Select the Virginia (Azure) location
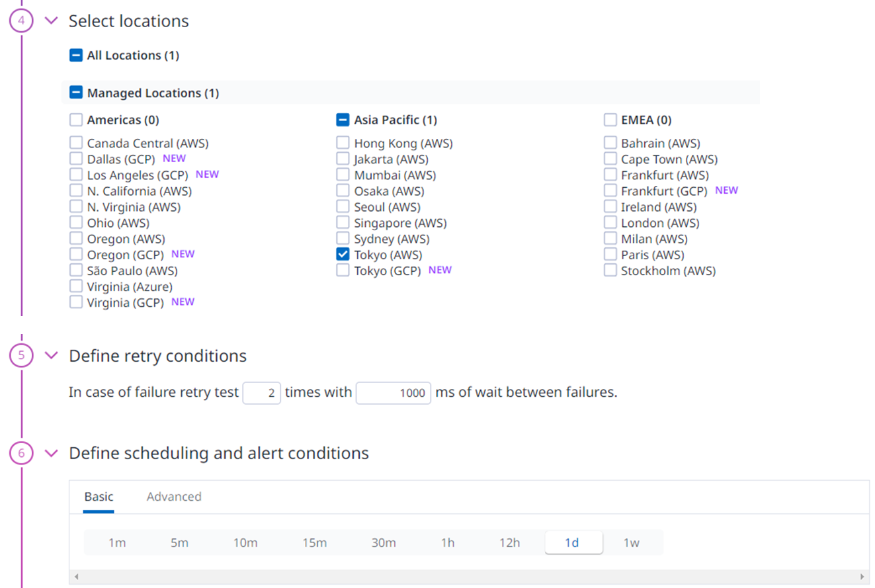Image resolution: width=875 pixels, height=588 pixels. click(76, 286)
